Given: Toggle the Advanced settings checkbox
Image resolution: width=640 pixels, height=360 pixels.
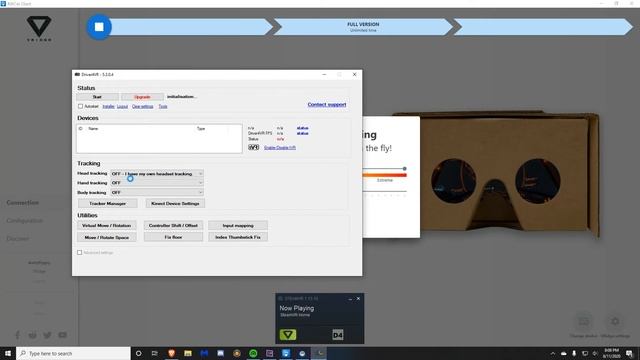Looking at the screenshot, I should [x=80, y=253].
